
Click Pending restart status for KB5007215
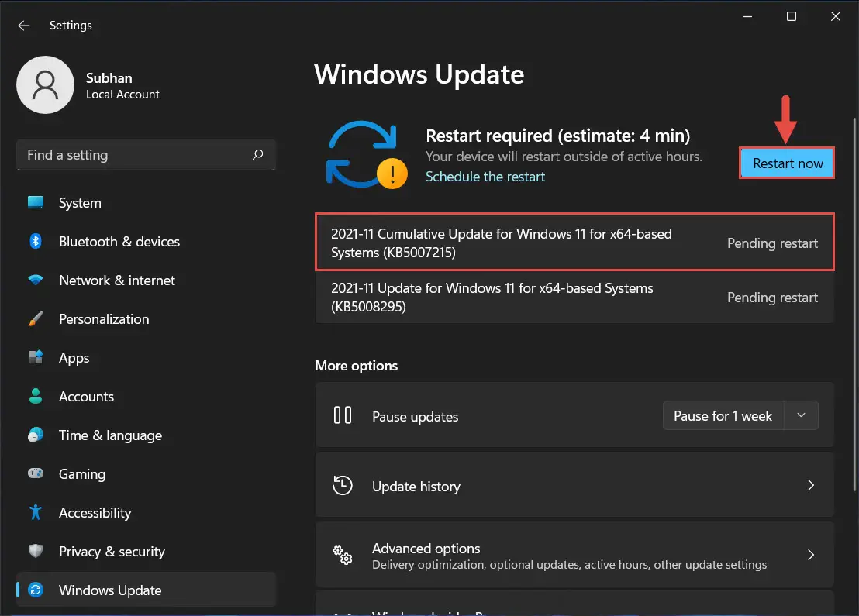[x=772, y=243]
